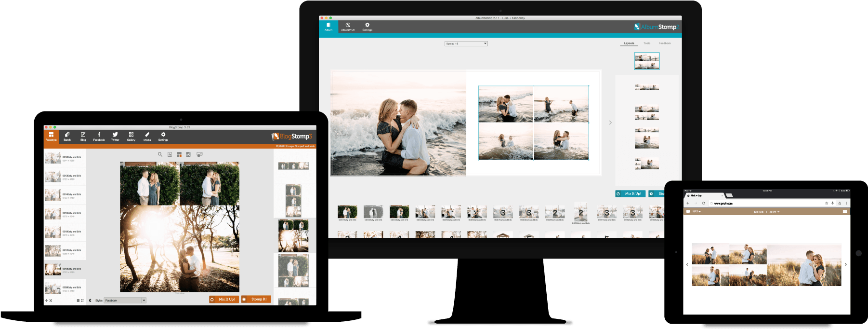The image size is (868, 329).
Task: Open the Styles Facebook dropdown
Action: click(125, 301)
